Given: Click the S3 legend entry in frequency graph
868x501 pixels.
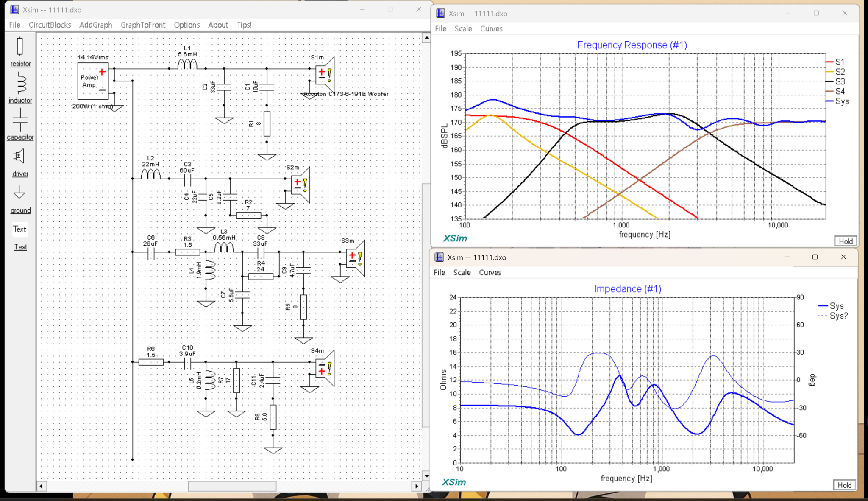Looking at the screenshot, I should pos(835,81).
